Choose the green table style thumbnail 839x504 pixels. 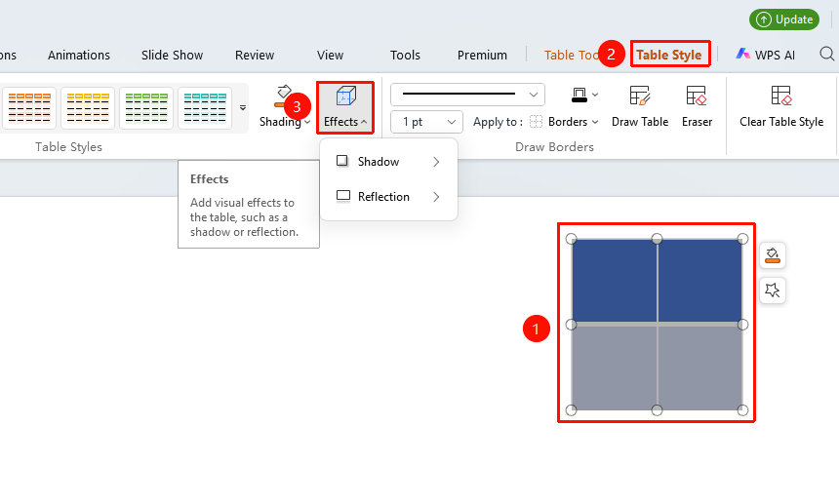click(146, 108)
